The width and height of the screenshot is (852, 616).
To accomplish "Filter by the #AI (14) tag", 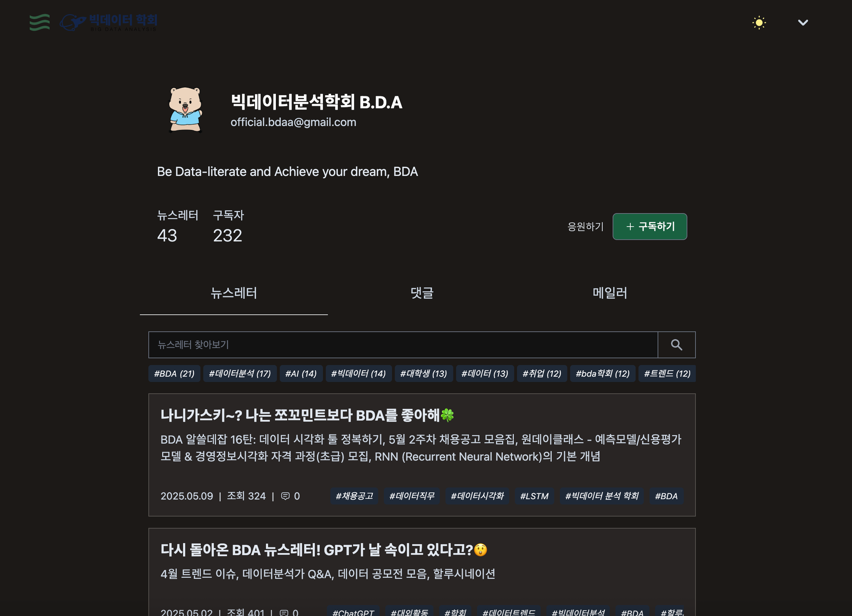I will tap(301, 374).
